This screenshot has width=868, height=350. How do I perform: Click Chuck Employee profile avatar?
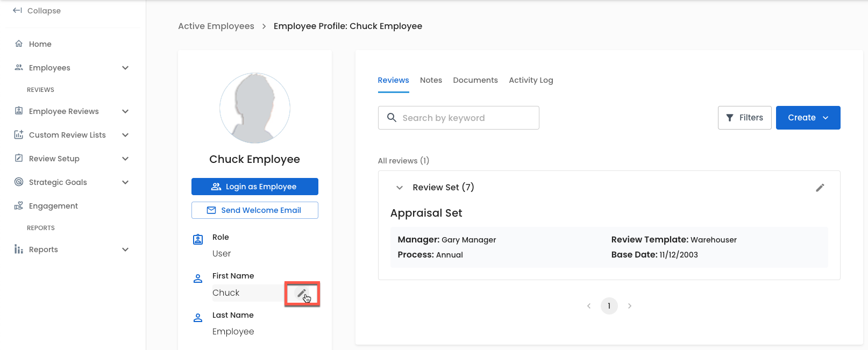pyautogui.click(x=255, y=108)
